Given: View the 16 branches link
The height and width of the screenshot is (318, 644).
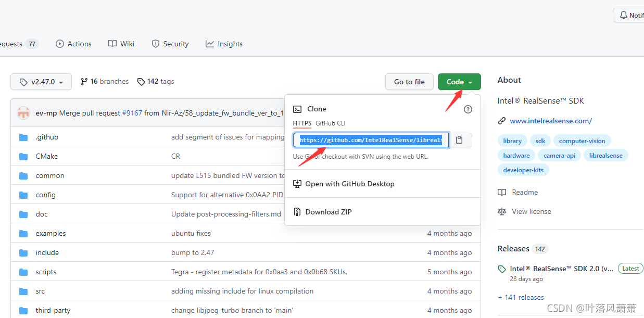Looking at the screenshot, I should tap(105, 82).
